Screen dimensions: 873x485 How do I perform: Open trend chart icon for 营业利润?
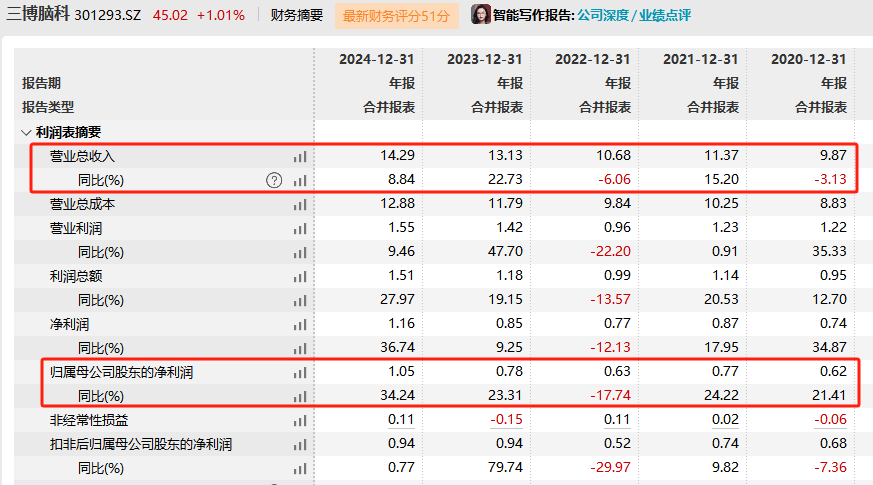pos(300,228)
